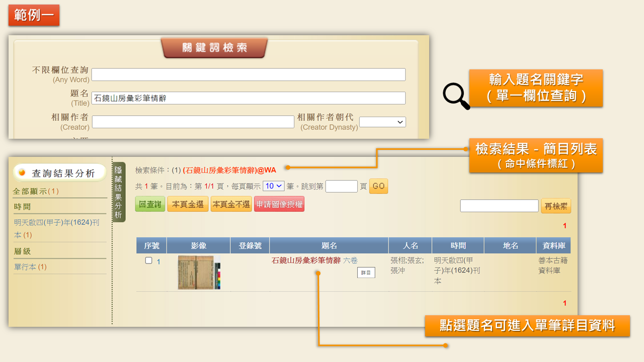This screenshot has height=362, width=644.
Task: Click the red 申請圖像授權 button
Action: pos(279,204)
